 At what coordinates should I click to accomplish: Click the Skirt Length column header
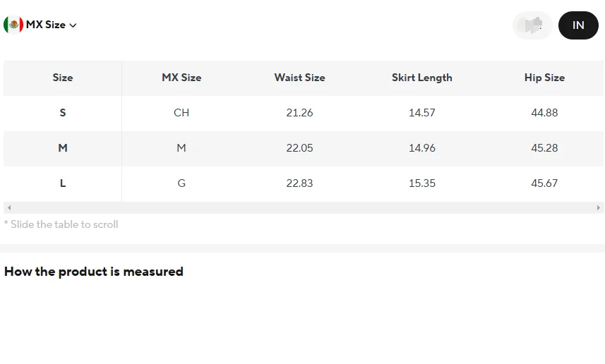[422, 78]
